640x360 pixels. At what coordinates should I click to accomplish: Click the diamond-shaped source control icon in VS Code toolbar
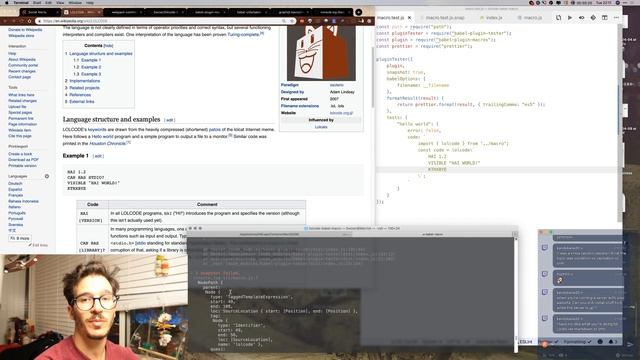593,18
